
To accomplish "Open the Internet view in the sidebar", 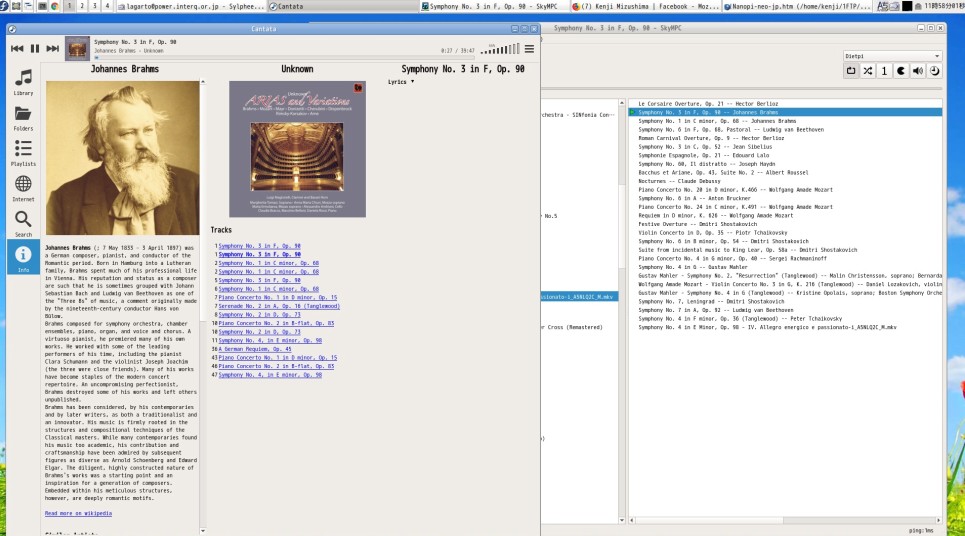I will coord(22,188).
